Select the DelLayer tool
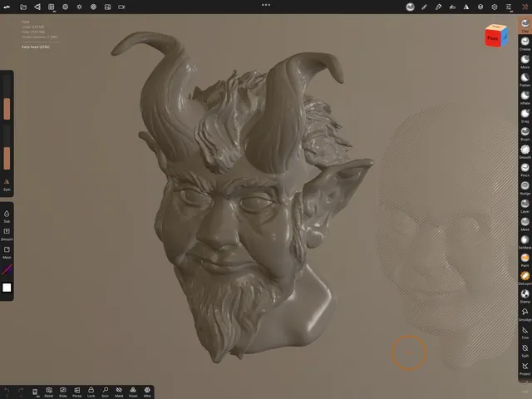532x399 pixels. coord(525,278)
